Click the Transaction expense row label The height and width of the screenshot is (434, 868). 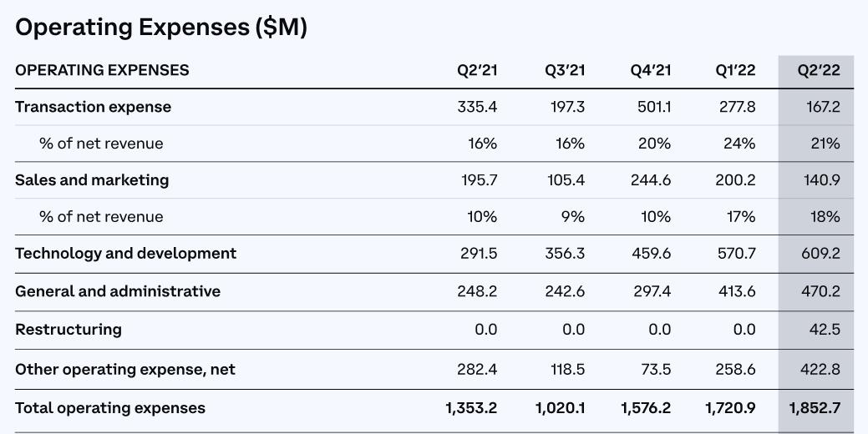point(93,107)
